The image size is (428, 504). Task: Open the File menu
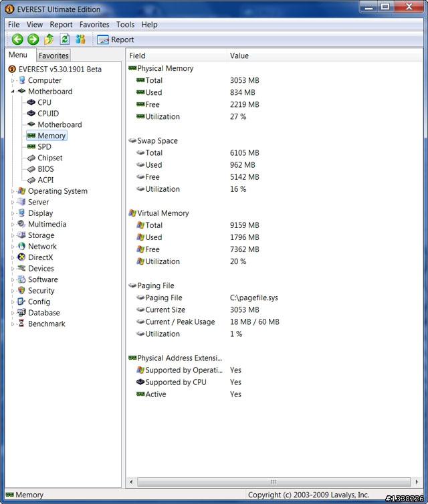click(x=14, y=25)
